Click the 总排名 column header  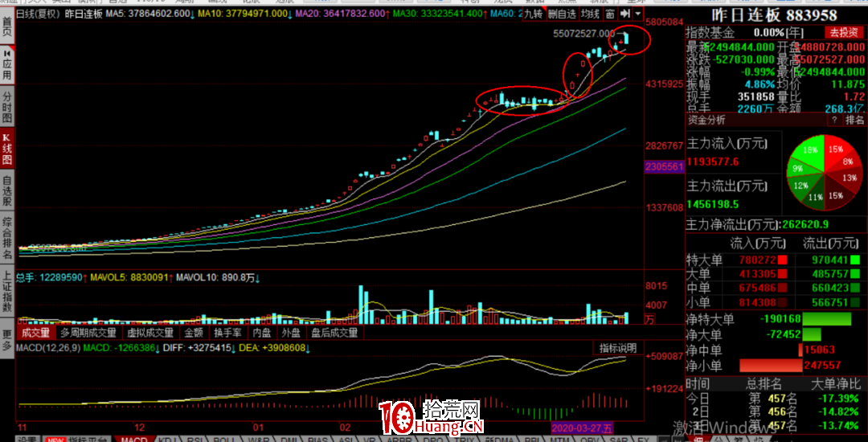point(764,383)
